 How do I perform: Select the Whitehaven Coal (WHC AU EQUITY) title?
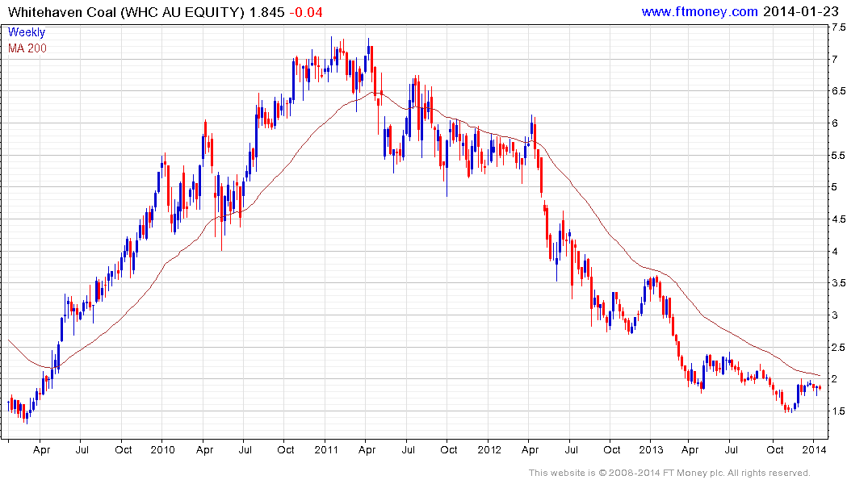[x=126, y=12]
